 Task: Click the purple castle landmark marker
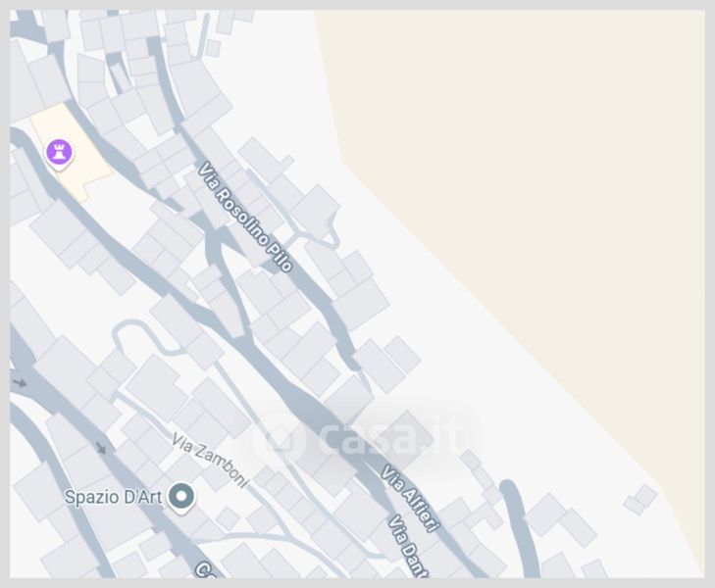(x=59, y=154)
